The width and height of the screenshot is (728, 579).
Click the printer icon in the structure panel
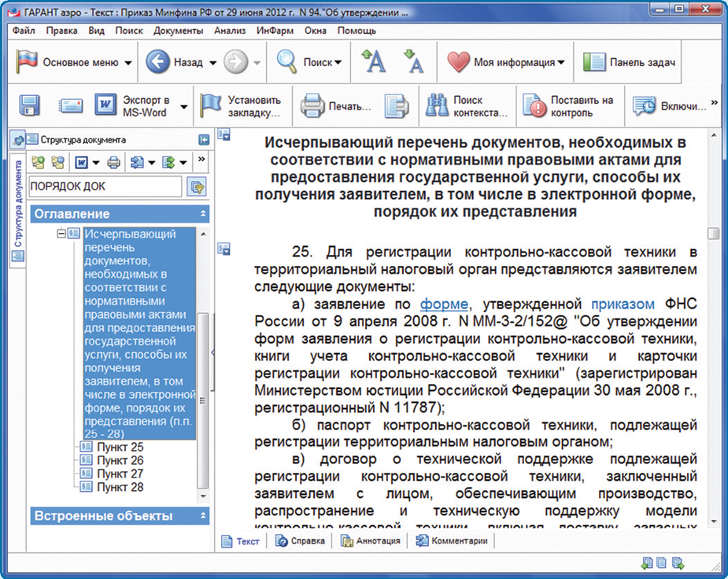(113, 163)
